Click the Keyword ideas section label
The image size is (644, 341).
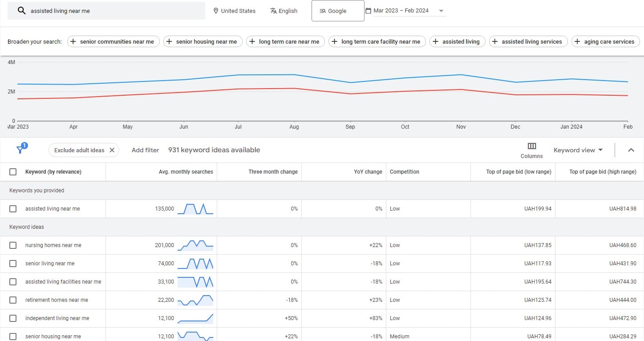coord(27,227)
